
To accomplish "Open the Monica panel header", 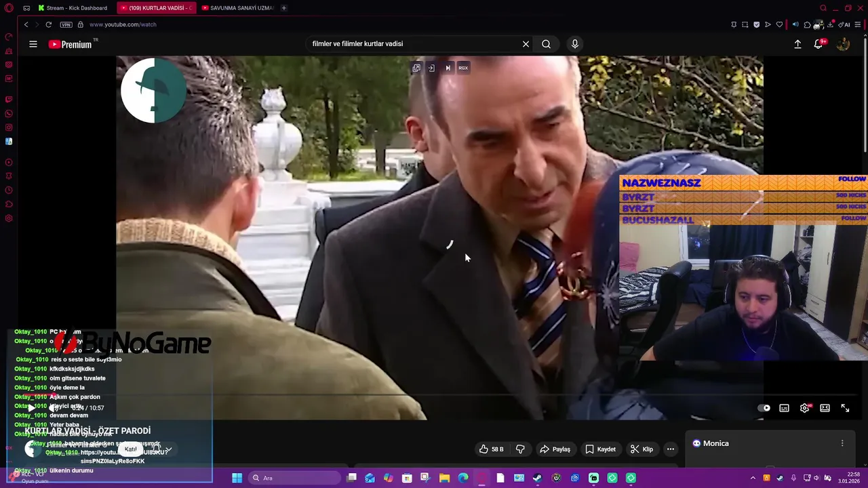I will pyautogui.click(x=710, y=443).
